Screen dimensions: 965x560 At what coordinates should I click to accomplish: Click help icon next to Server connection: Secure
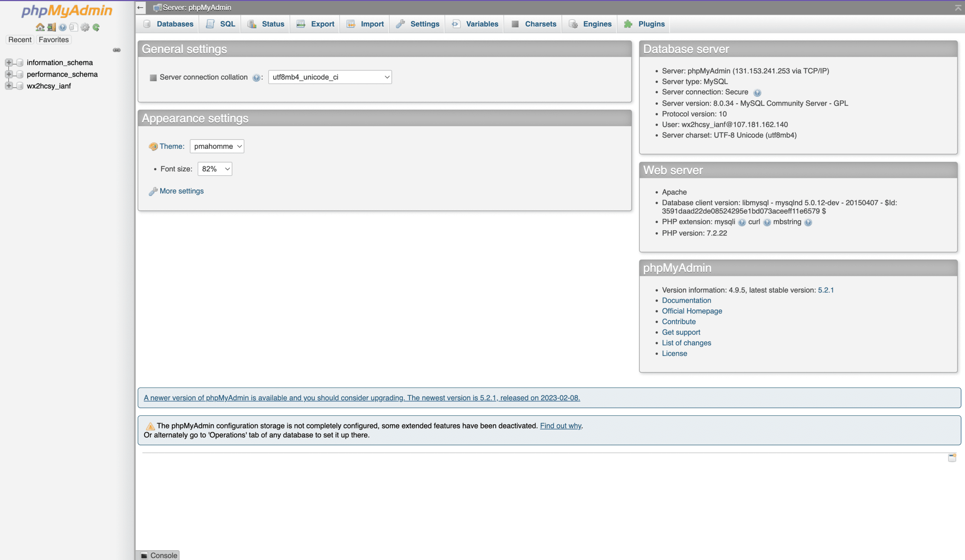coord(757,93)
